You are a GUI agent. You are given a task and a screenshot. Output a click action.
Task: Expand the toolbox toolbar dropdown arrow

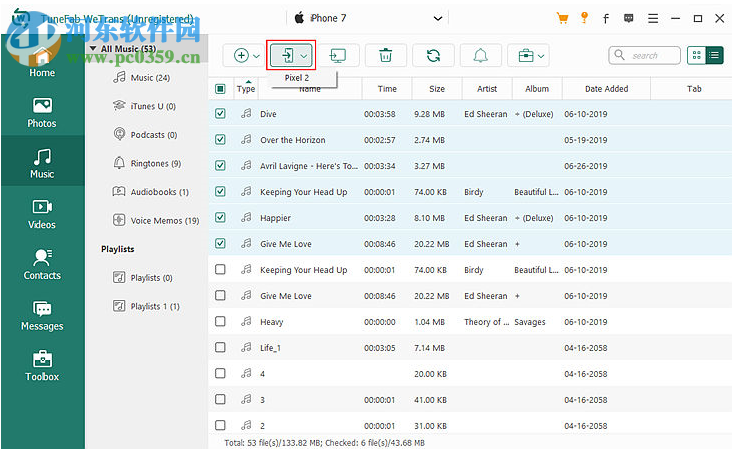(541, 56)
